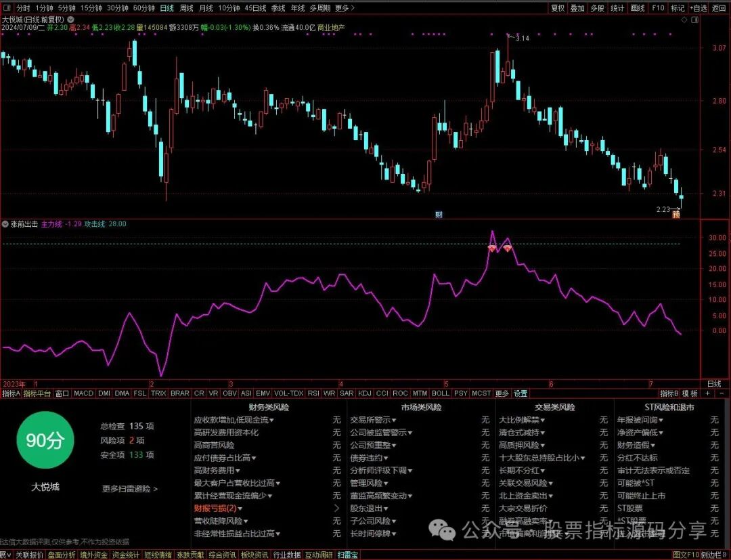The image size is (731, 560).
Task: Expand 大比例解禁 trading risk item
Action: (522, 420)
